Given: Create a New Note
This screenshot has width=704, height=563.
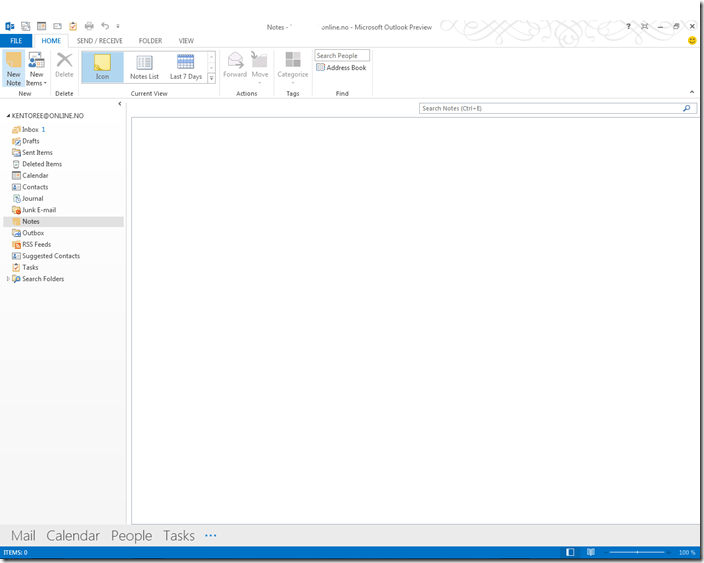Looking at the screenshot, I should click(x=13, y=69).
